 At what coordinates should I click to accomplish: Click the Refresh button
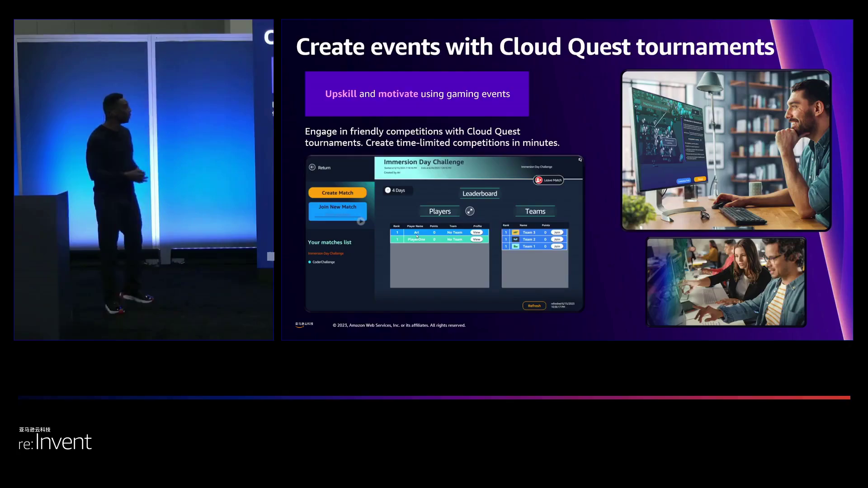(534, 306)
